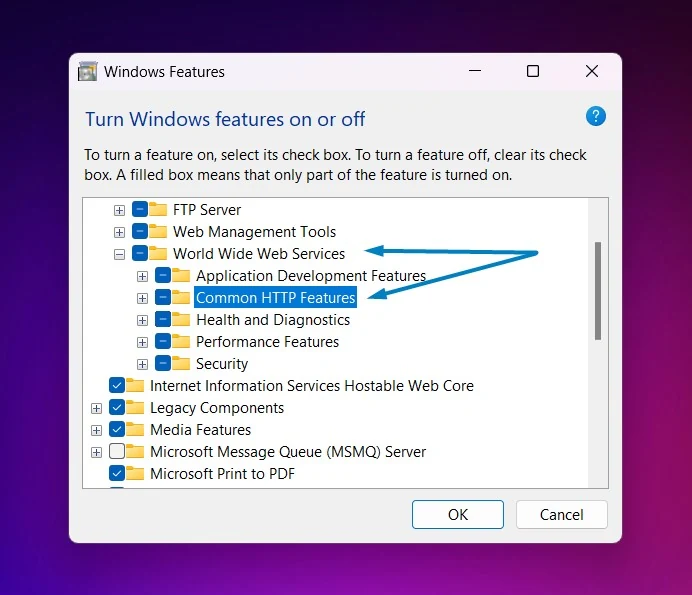This screenshot has width=692, height=595.
Task: Expand the Security node
Action: point(142,365)
